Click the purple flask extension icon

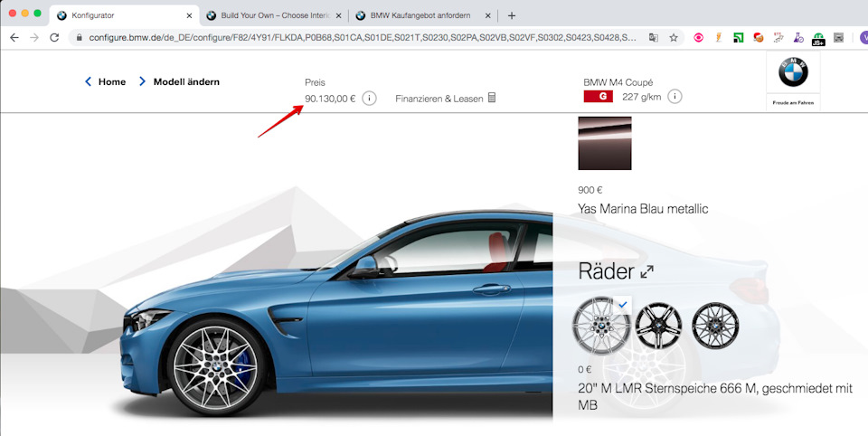tap(798, 38)
